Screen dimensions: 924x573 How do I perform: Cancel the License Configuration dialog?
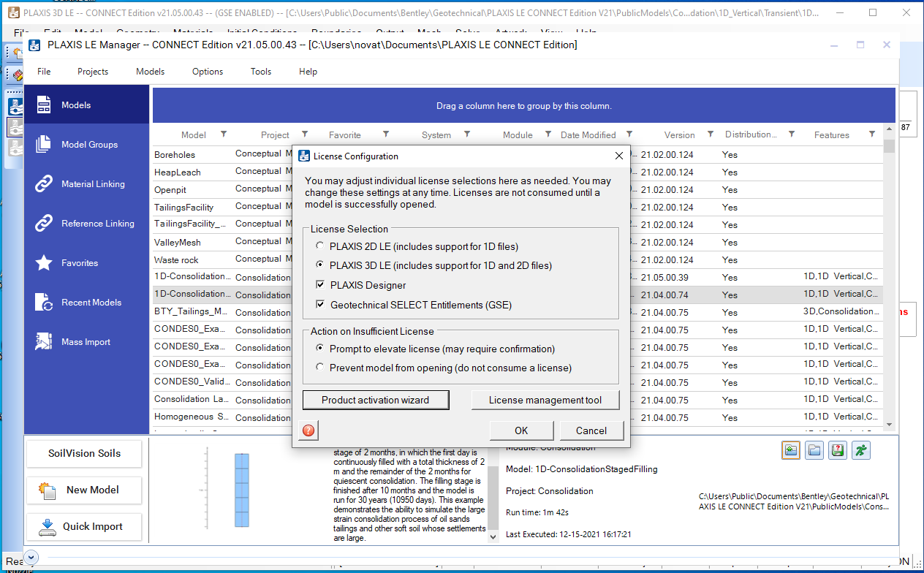(x=591, y=430)
